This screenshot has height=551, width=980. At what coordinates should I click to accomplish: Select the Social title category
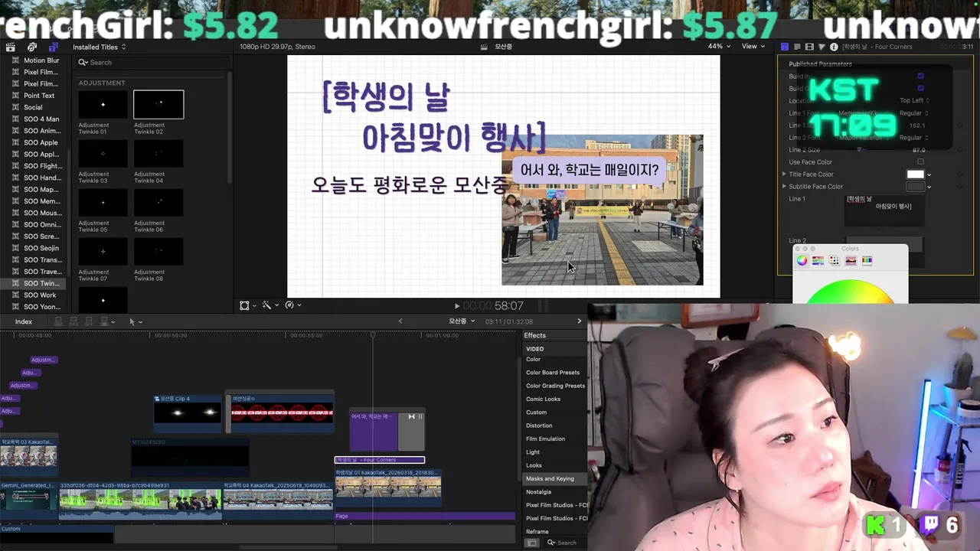pos(33,107)
